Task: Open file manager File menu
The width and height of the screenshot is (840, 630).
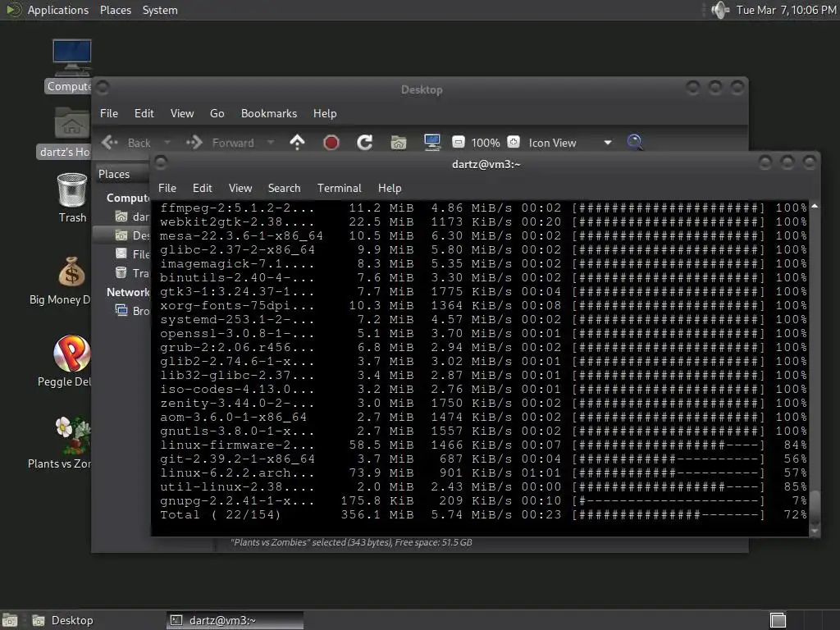Action: coord(109,113)
